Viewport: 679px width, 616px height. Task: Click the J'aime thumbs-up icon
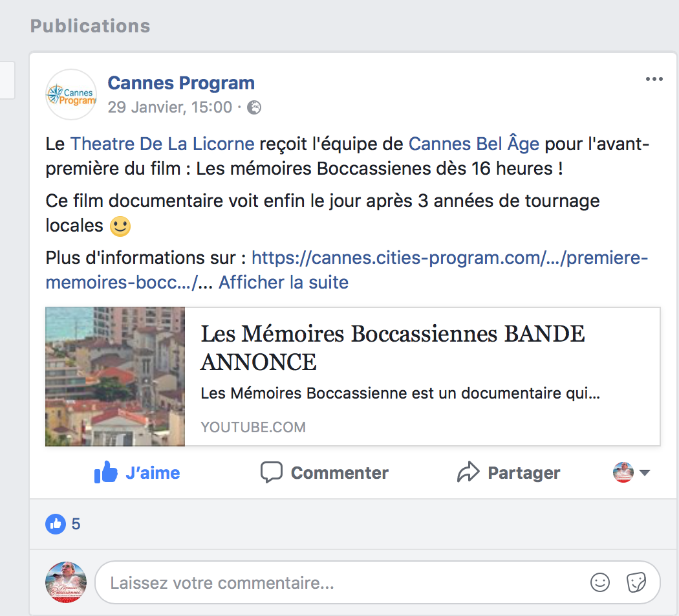[105, 472]
